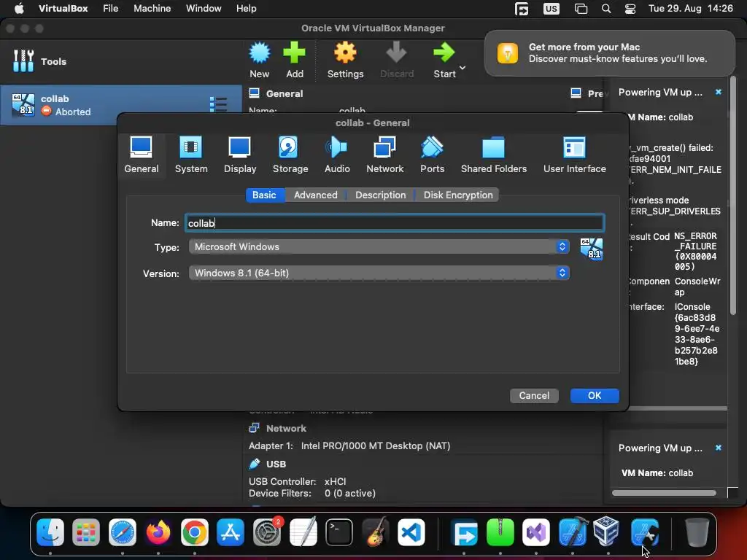Open App Store from Dock
Viewport: 747px width, 560px height.
coord(231,532)
